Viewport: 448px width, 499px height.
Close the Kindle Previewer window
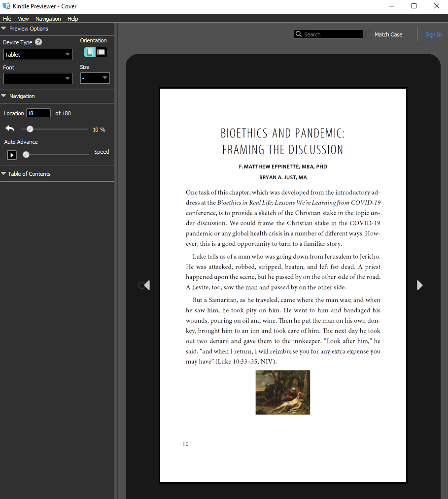[x=437, y=6]
